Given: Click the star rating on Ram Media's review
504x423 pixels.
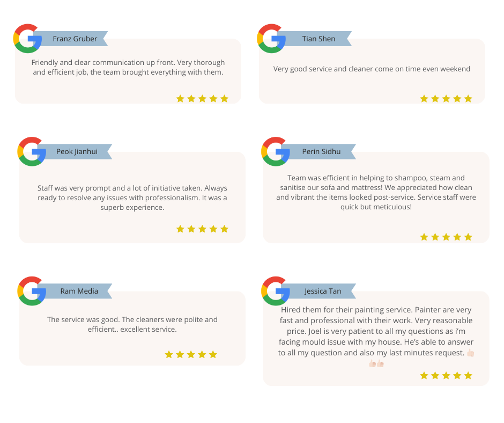Looking at the screenshot, I should (191, 354).
